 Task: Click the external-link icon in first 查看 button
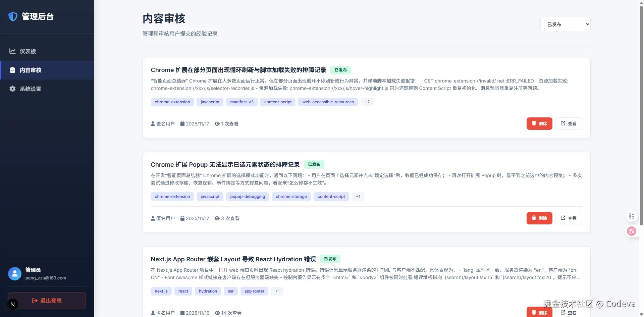[563, 123]
